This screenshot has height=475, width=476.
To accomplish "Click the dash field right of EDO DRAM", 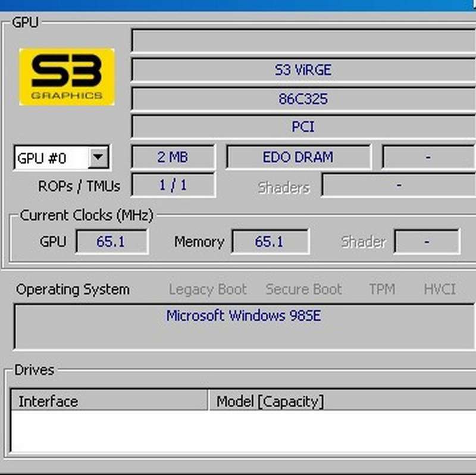I will [428, 157].
